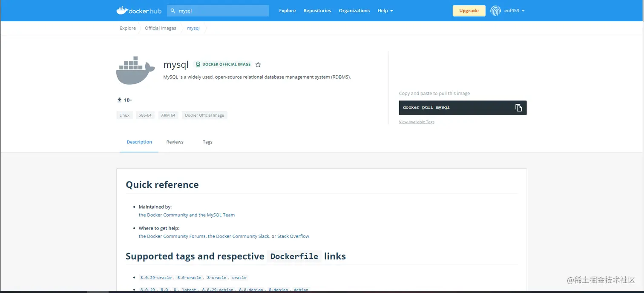Image resolution: width=644 pixels, height=293 pixels.
Task: Open the 8.0.29-oracle tag link
Action: (x=156, y=278)
